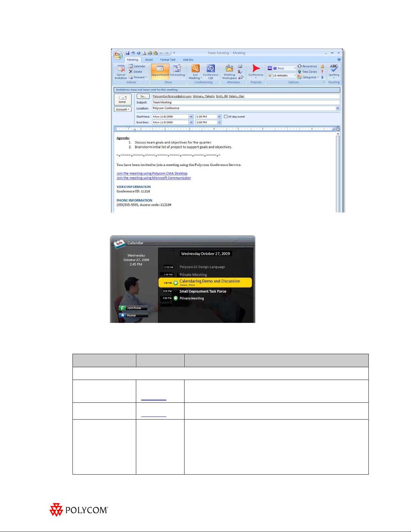Screen dimensions: 411x532
Task: Click green video icon on 5:00 PM Private Meeting
Action: coord(175,298)
